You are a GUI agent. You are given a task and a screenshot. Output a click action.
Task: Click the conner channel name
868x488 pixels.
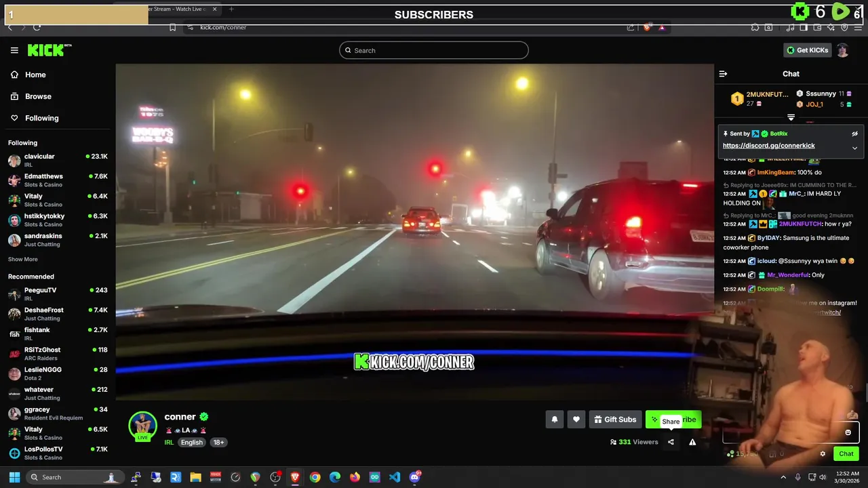point(180,417)
